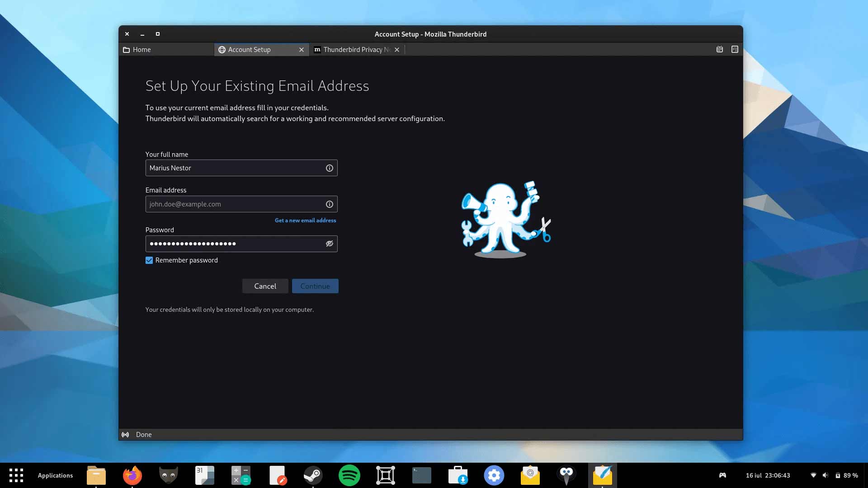Launch GIMP from the dock
868x488 pixels.
point(169,475)
